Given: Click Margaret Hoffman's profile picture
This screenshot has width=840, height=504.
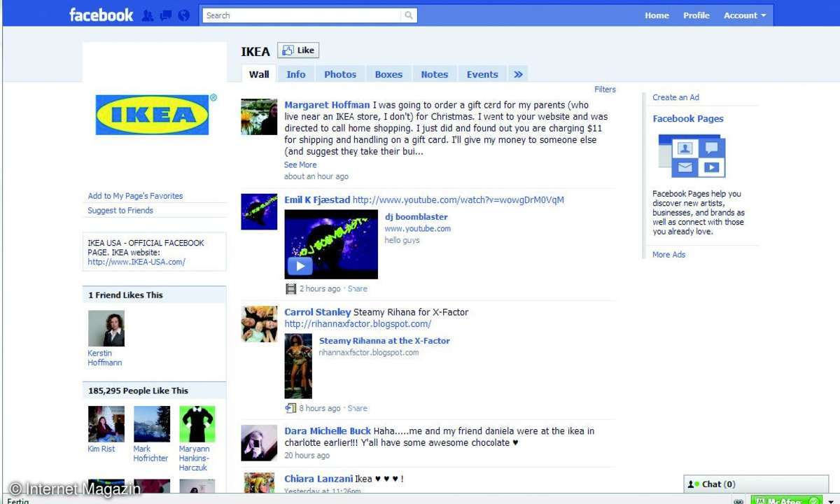Looking at the screenshot, I should (x=259, y=117).
